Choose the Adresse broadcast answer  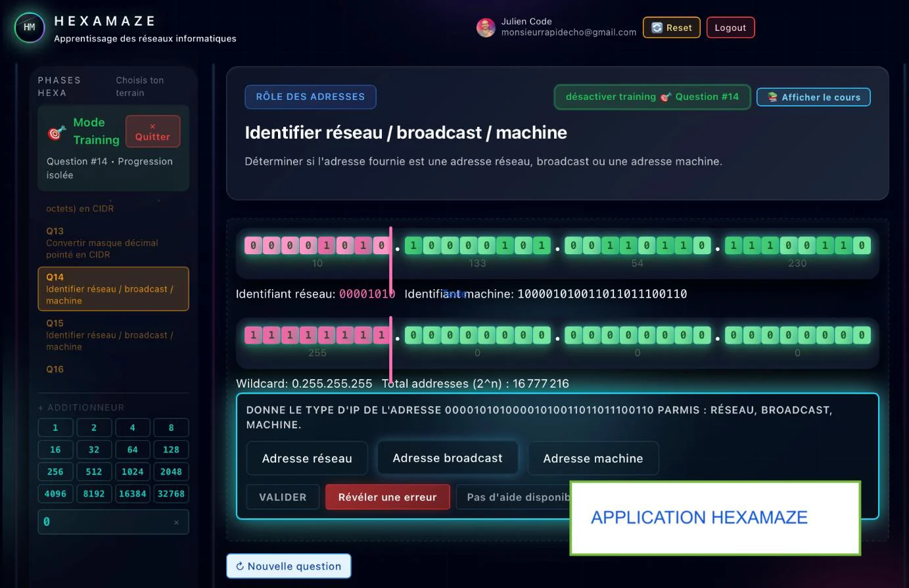448,458
